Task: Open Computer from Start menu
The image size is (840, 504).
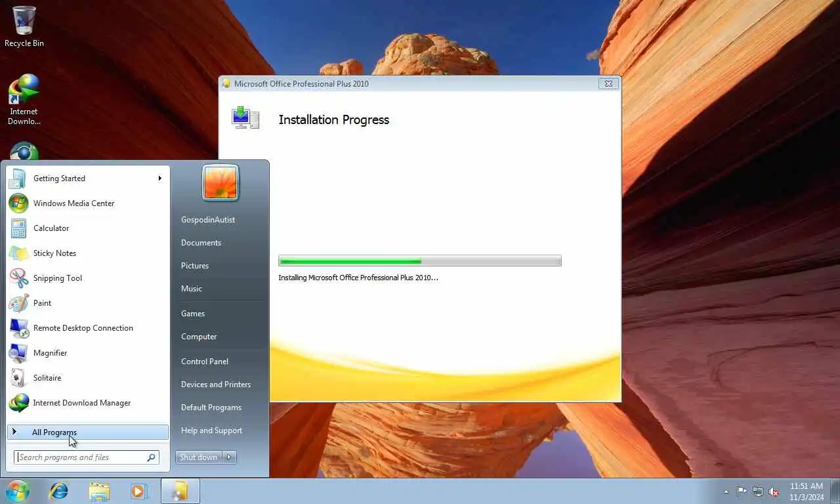Action: (x=199, y=337)
